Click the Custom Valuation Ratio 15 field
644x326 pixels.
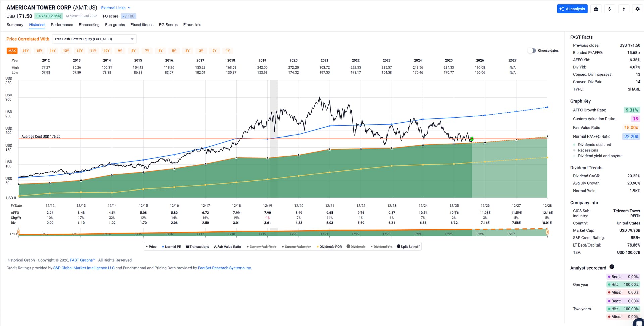635,119
